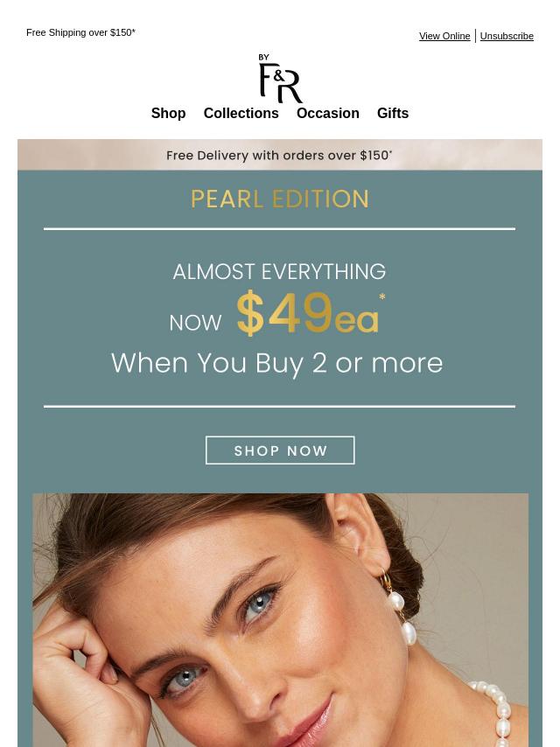Click the pearl necklace in photo
Screen dimensions: 560x747
coord(495,715)
